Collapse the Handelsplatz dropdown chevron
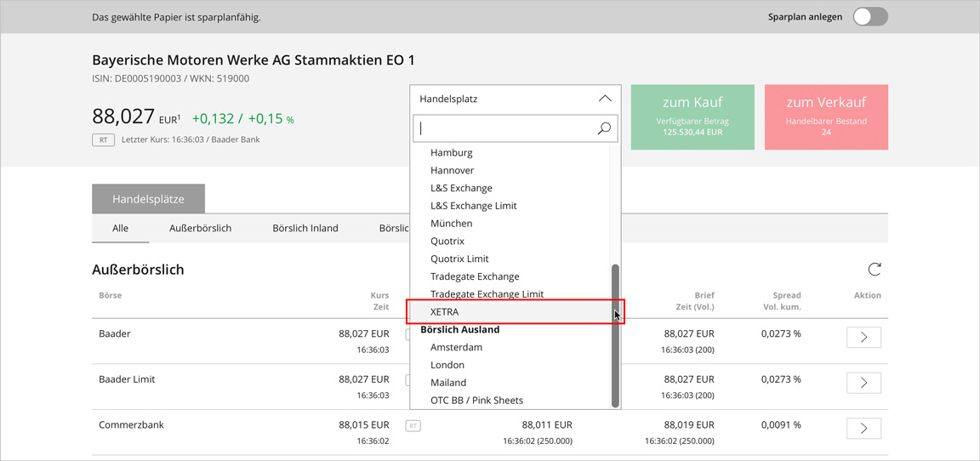The height and width of the screenshot is (461, 980). pos(604,99)
